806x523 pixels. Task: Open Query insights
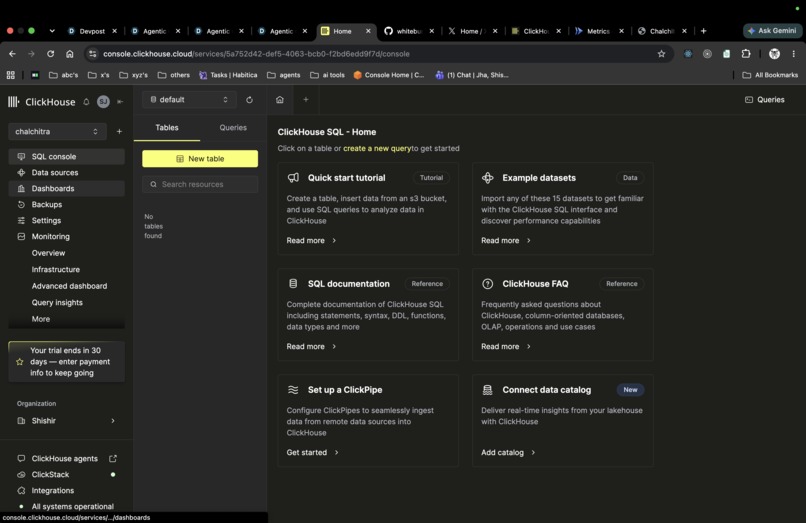[x=57, y=302]
